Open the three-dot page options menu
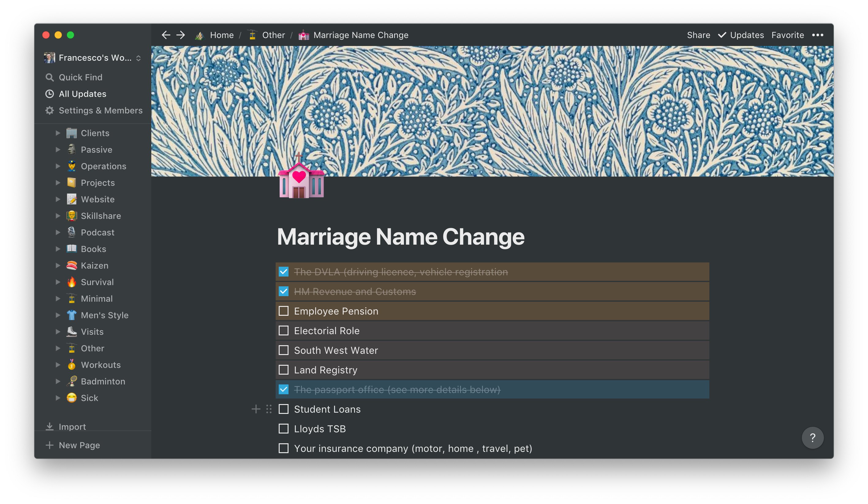Screen dimensions: 868x504 coord(817,35)
